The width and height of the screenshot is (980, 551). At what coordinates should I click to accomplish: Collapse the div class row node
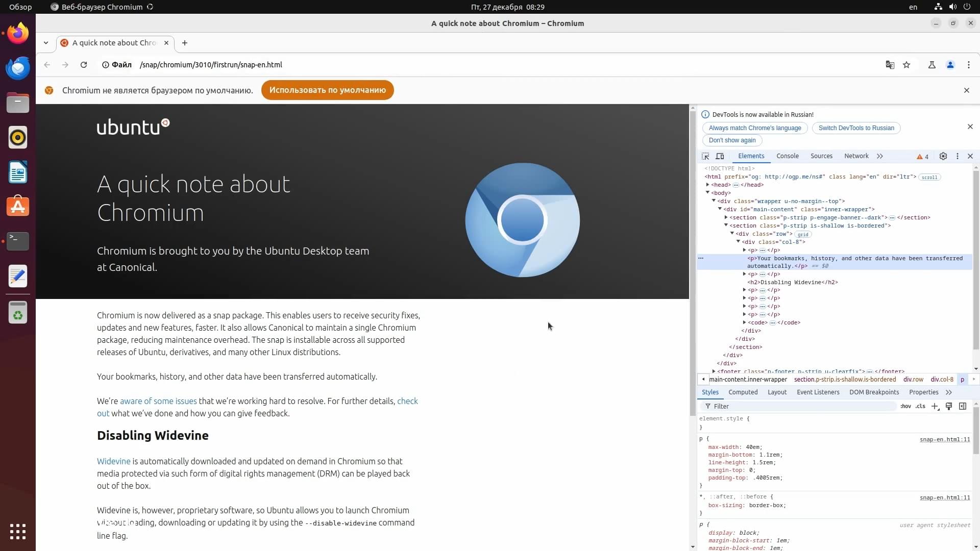coord(732,234)
